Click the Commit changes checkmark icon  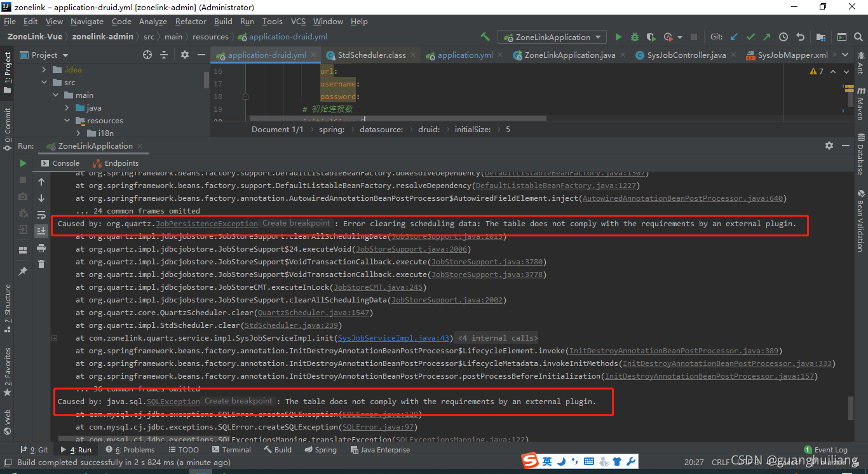tap(749, 37)
